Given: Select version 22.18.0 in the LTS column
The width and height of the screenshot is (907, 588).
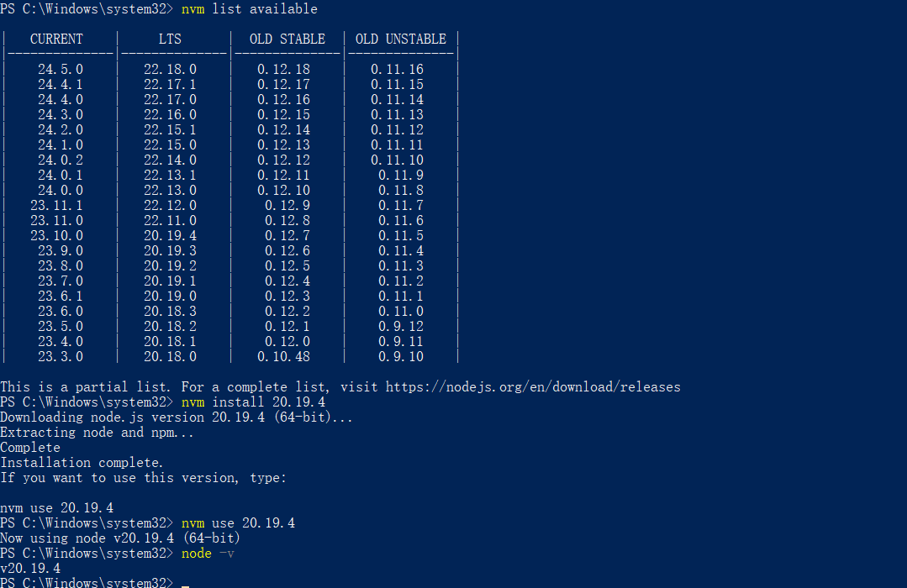Looking at the screenshot, I should 170,70.
